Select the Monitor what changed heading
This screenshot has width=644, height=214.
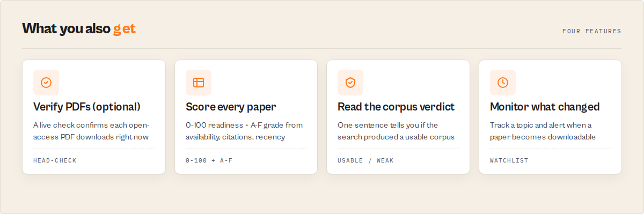(545, 107)
